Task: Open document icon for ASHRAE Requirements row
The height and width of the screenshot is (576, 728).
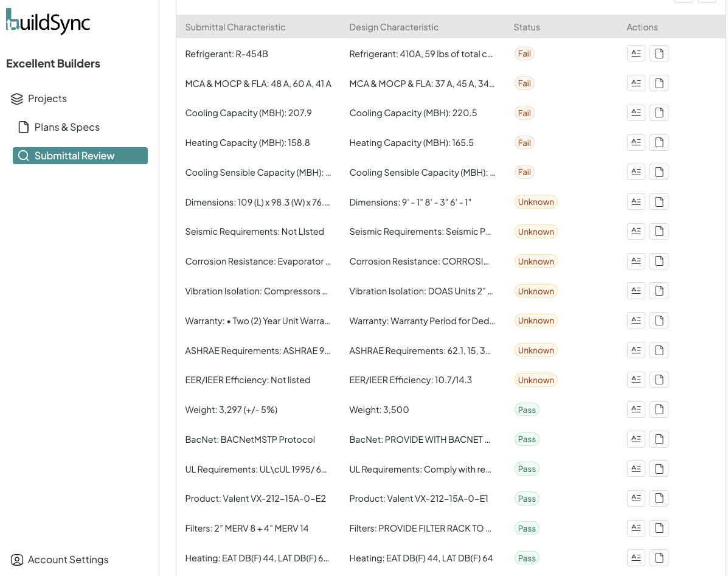Action: coord(659,350)
